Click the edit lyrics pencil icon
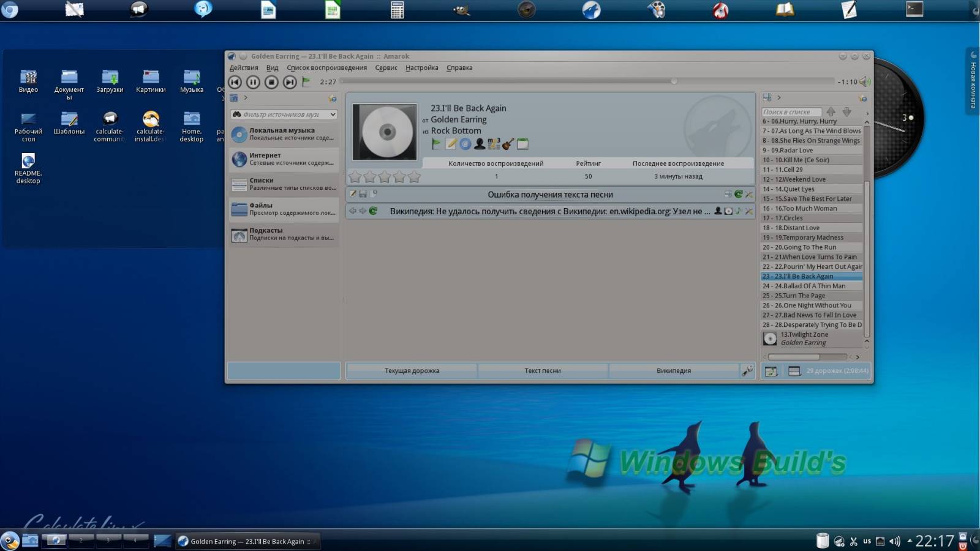Screen dimensions: 980x551 (353, 194)
